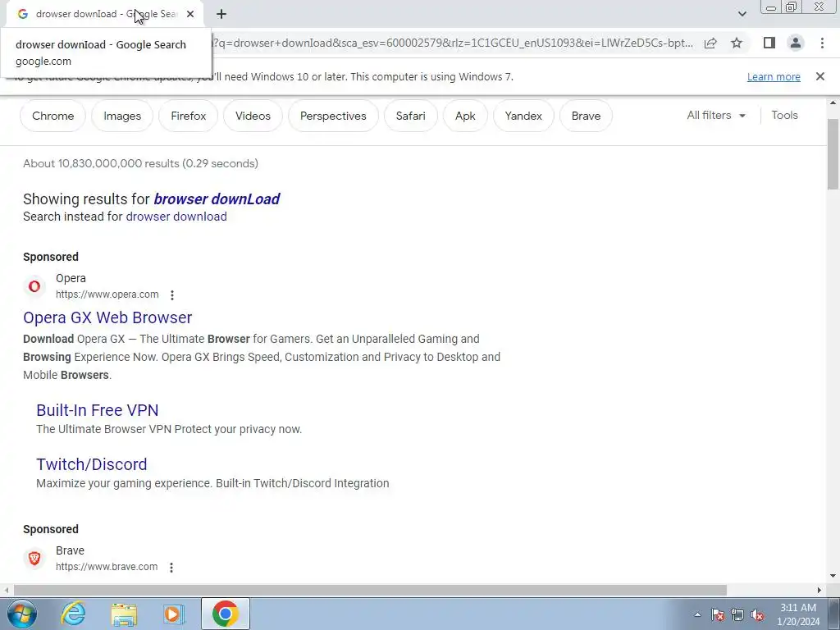Open the Learn more link in update notice
This screenshot has height=630, width=840.
[x=774, y=76]
